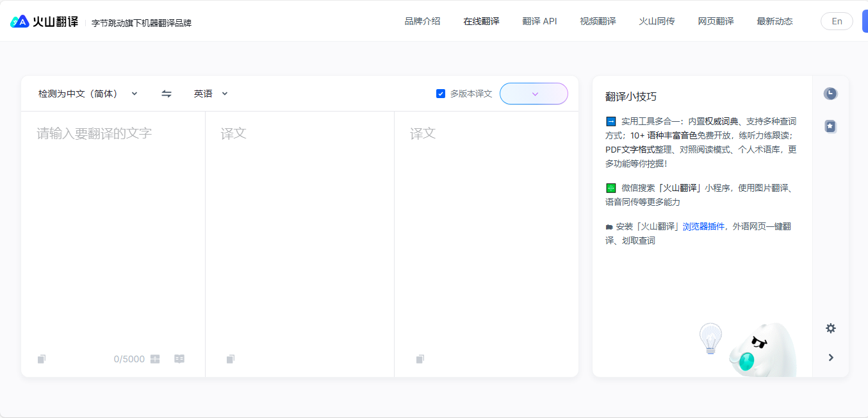The height and width of the screenshot is (418, 868).
Task: Open 网页翻译 navigation item
Action: point(716,21)
